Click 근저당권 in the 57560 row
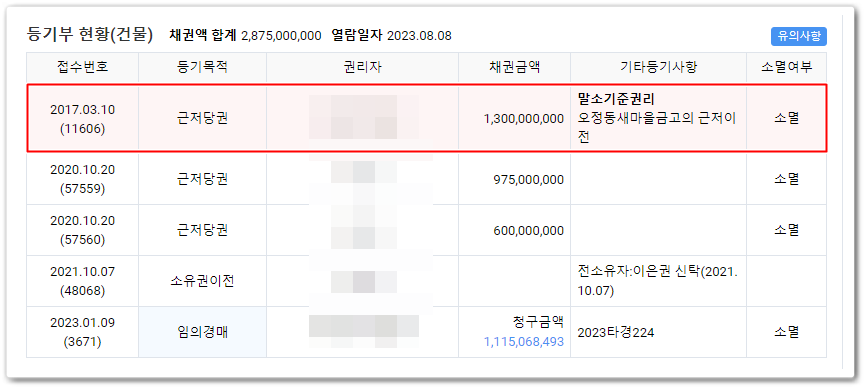This screenshot has height=390, width=867. click(202, 230)
